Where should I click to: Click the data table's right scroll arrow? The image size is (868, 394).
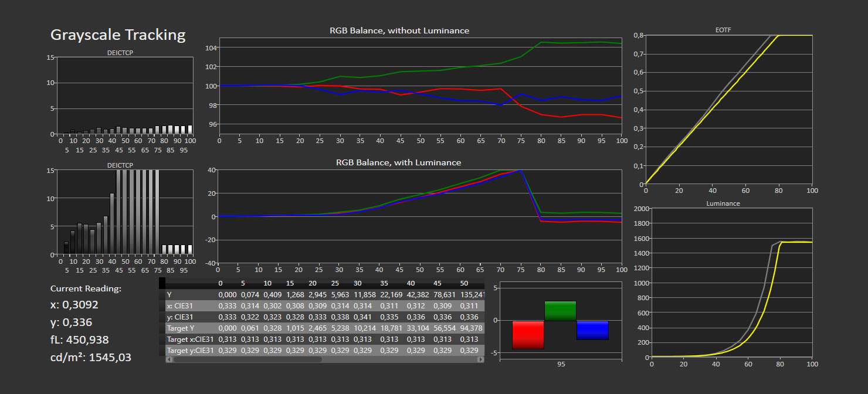[482, 359]
